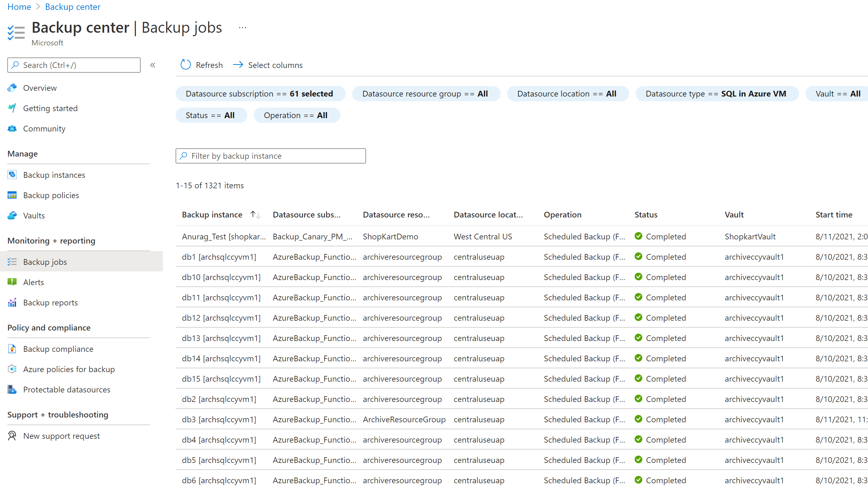Open the db3 [archsqlccyvm1] job row

click(219, 419)
